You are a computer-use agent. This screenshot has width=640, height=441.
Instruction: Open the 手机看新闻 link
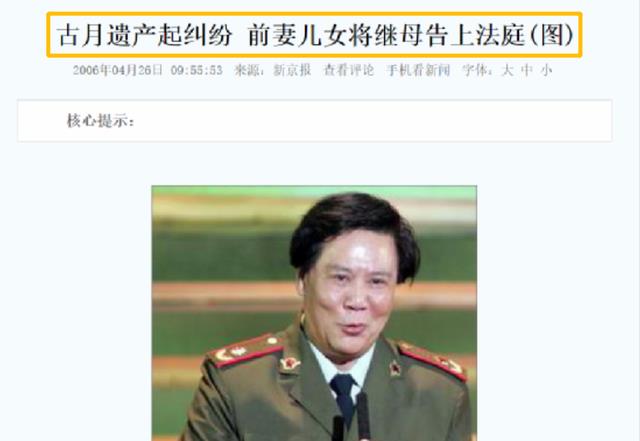(418, 70)
